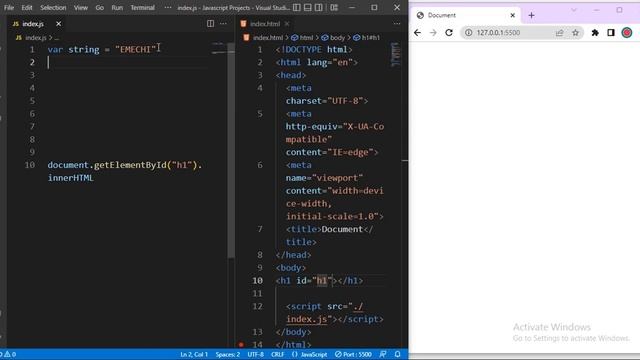Image resolution: width=640 pixels, height=360 pixels.
Task: Select the Document browser tab
Action: click(x=465, y=15)
